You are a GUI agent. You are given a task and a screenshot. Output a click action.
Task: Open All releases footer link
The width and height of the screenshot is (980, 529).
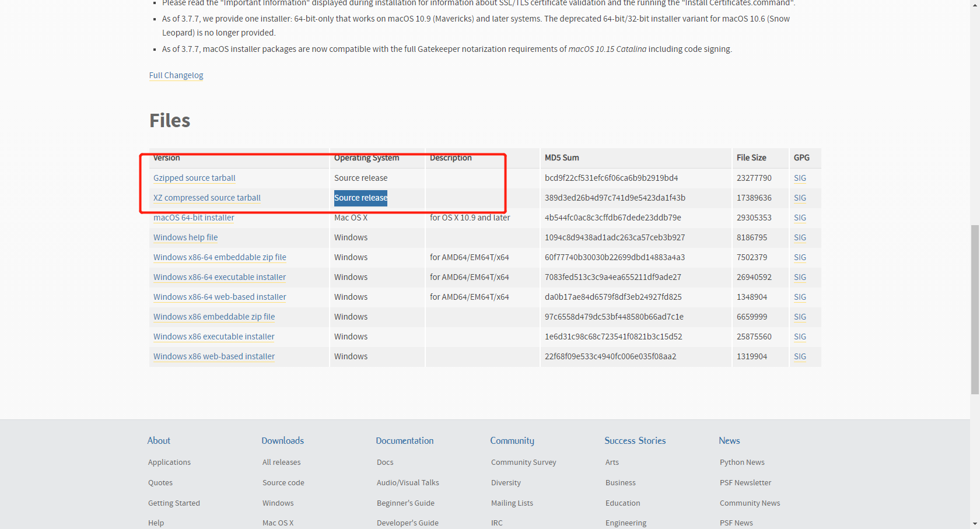pyautogui.click(x=282, y=462)
